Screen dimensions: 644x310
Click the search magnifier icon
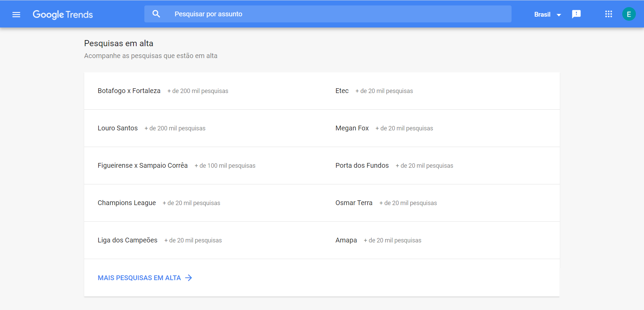[156, 14]
